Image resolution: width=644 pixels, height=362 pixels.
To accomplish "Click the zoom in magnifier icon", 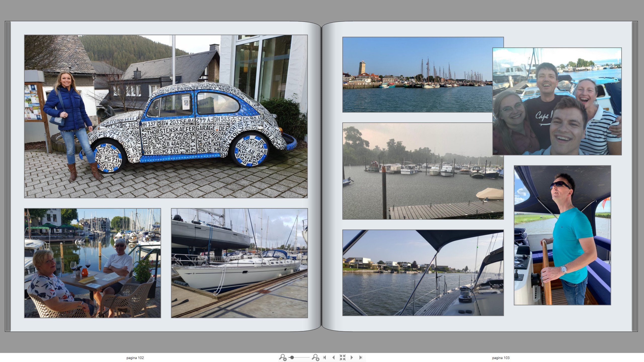I will pos(315,357).
